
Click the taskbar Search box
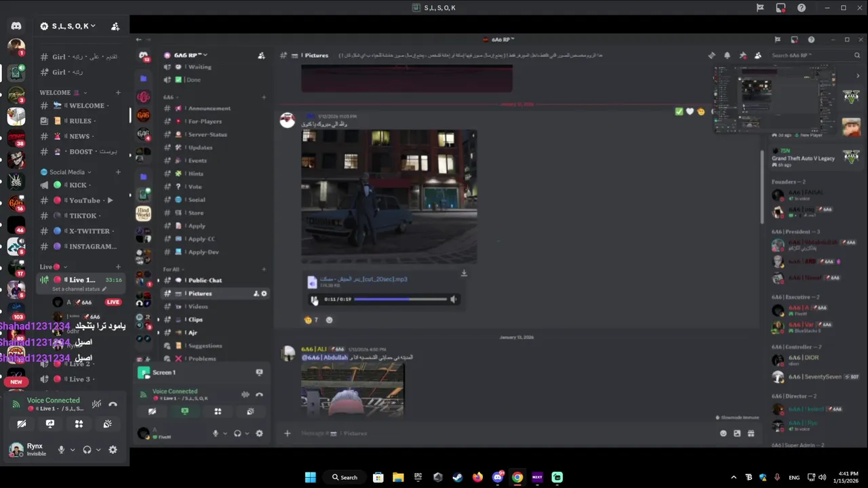click(344, 477)
